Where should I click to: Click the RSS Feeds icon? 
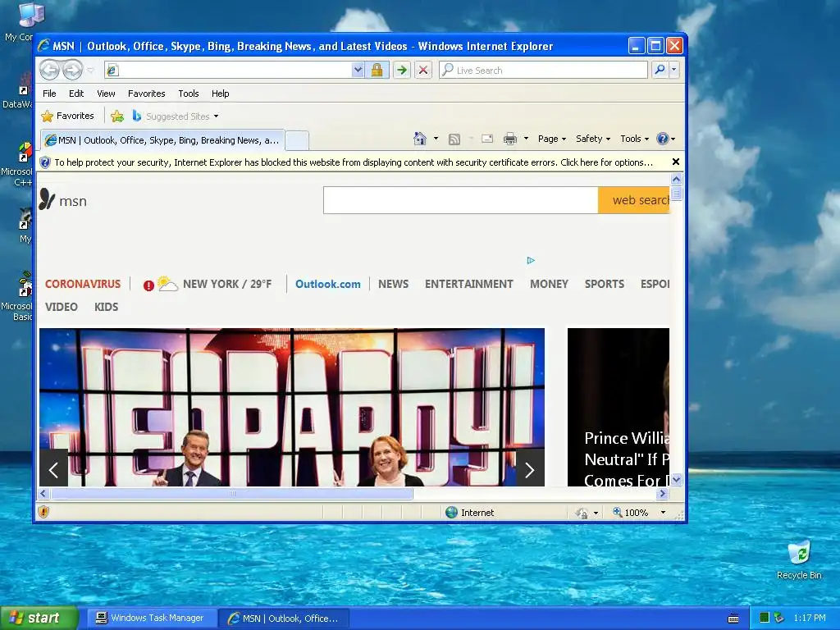coord(454,139)
